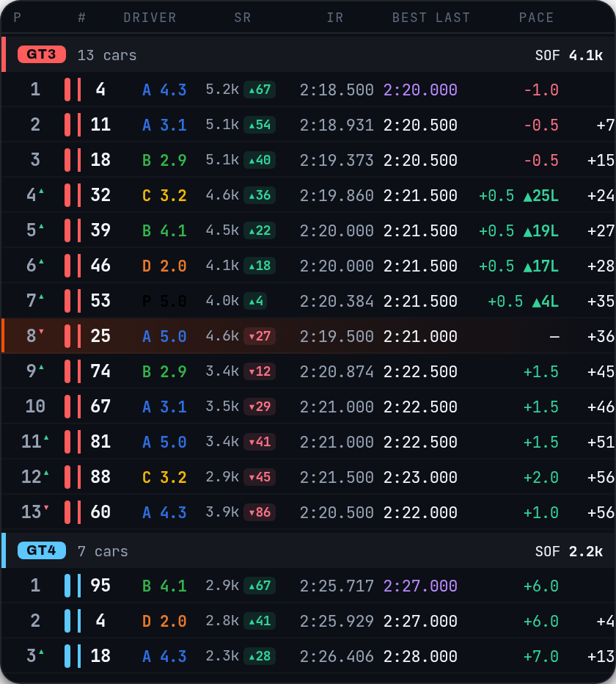Click the ▲28 iRating gain badge
This screenshot has width=616, height=684.
point(260,656)
